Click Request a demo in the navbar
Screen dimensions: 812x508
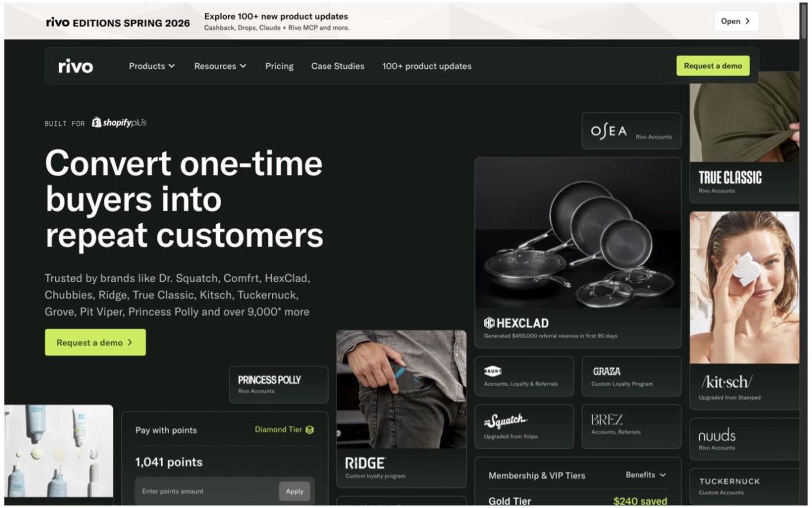click(713, 66)
